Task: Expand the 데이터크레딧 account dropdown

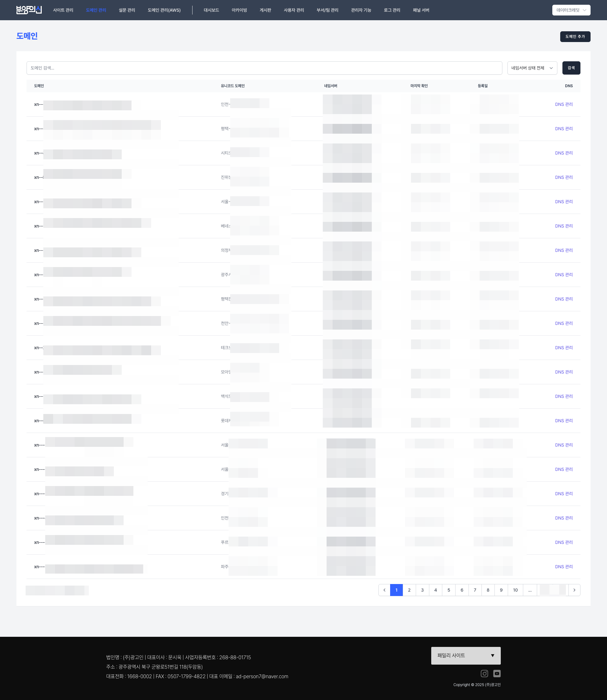Action: click(x=571, y=10)
